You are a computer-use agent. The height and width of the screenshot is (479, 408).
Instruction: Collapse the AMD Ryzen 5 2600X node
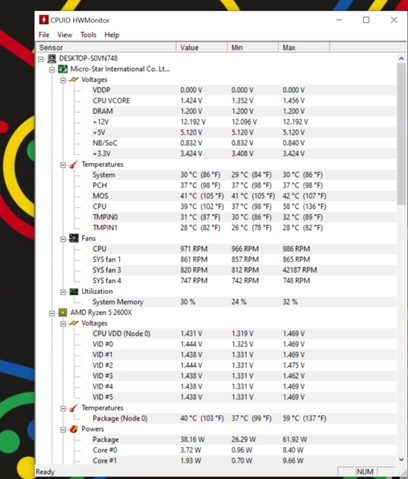[x=52, y=313]
